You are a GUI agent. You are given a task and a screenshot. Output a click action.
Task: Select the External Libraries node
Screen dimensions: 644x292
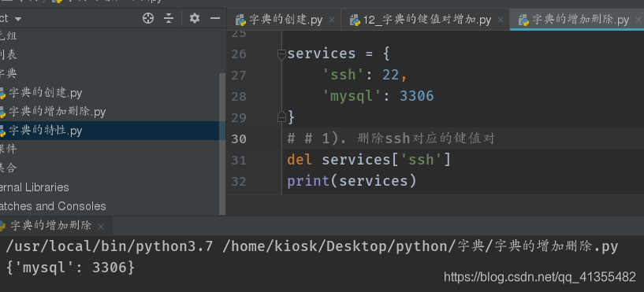pos(35,187)
